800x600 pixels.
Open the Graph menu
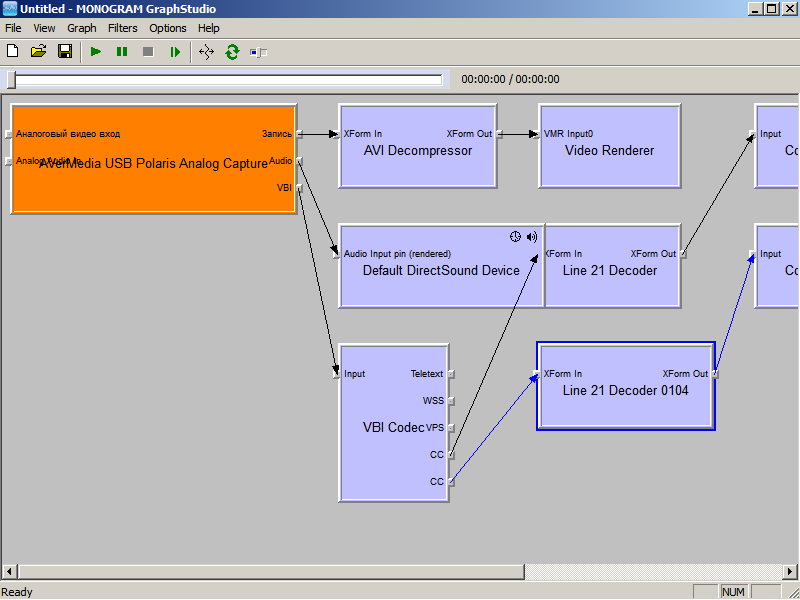click(x=82, y=28)
